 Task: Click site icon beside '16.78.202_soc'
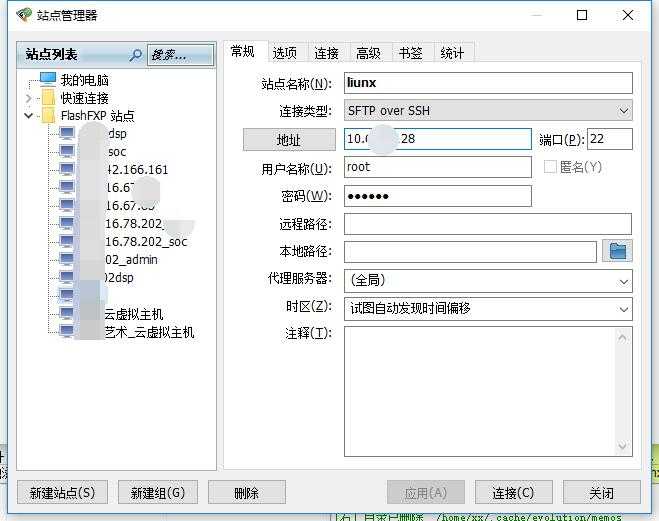67,241
